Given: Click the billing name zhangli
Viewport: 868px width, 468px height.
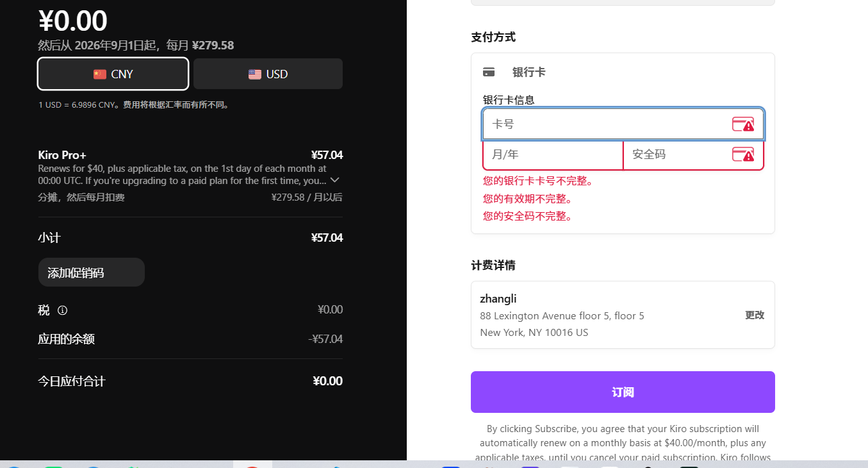Looking at the screenshot, I should click(498, 299).
